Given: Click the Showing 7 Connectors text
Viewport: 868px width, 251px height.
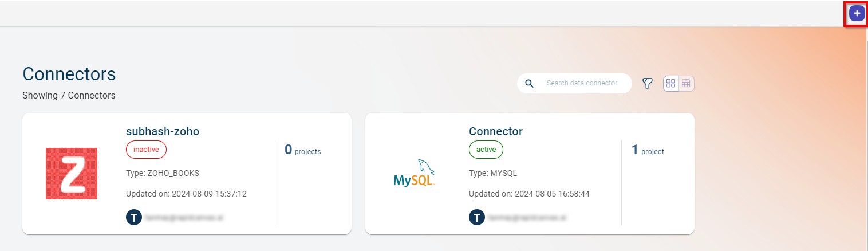Looking at the screenshot, I should (x=69, y=96).
